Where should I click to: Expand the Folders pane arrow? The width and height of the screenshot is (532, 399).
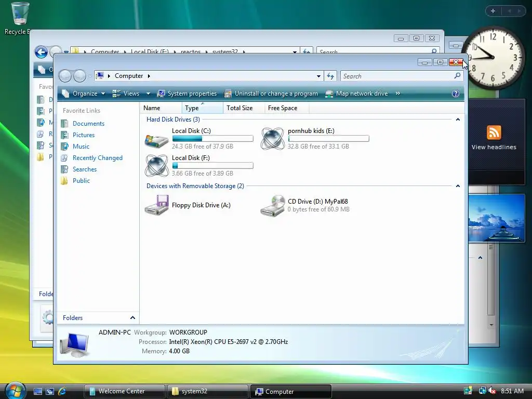tap(132, 317)
